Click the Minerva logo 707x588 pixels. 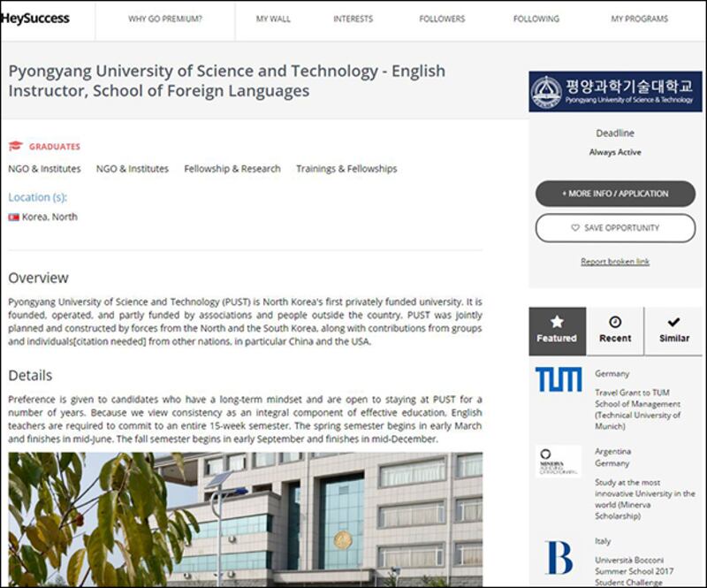click(559, 462)
